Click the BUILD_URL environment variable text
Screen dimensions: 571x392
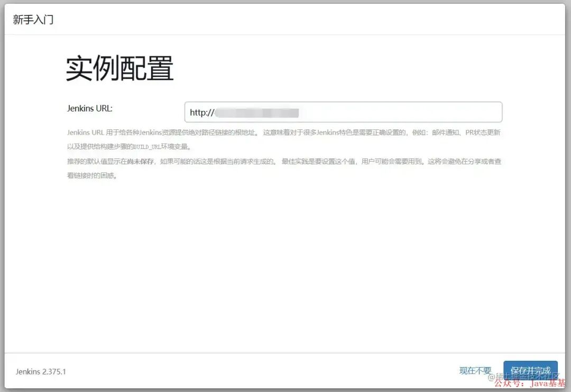(147, 147)
